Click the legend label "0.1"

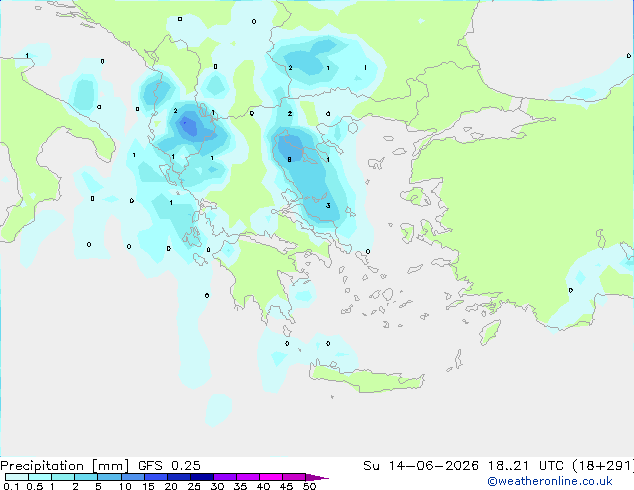click(x=11, y=486)
